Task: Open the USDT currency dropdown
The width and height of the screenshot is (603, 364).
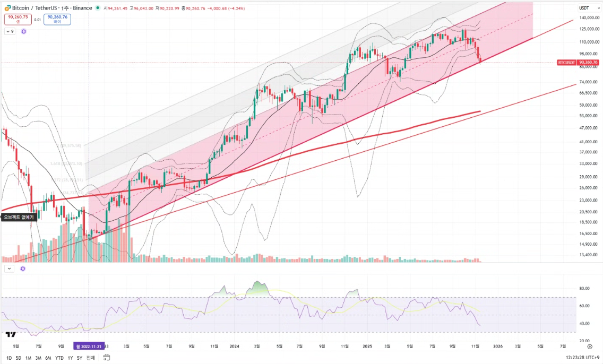Action: (x=589, y=8)
